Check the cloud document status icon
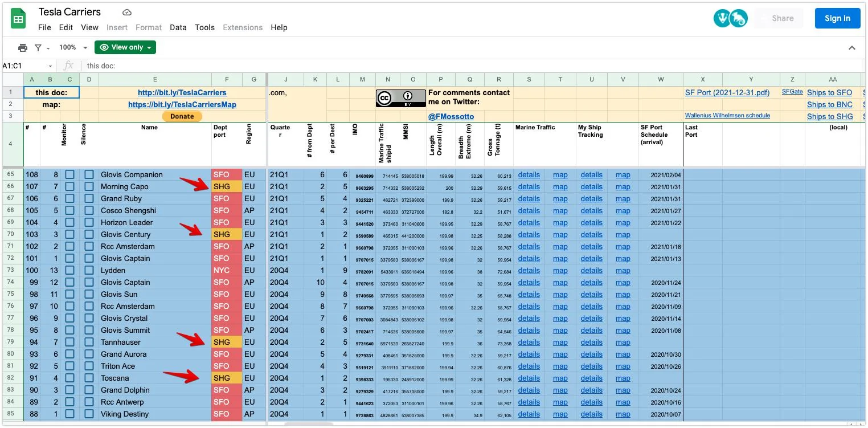 127,12
